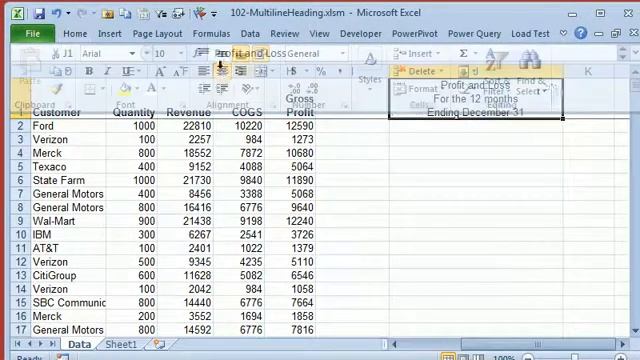Expand the Font Color dropdown arrow

[163, 88]
